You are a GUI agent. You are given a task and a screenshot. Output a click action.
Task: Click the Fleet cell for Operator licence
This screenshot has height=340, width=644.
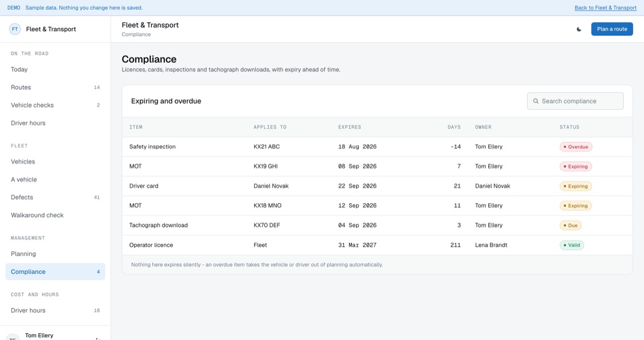tap(260, 245)
